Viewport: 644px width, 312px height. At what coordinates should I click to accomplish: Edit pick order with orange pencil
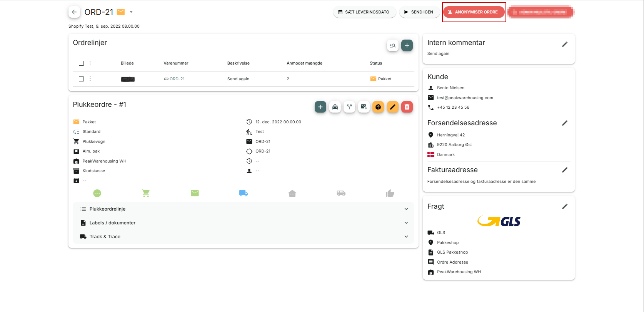pos(393,107)
